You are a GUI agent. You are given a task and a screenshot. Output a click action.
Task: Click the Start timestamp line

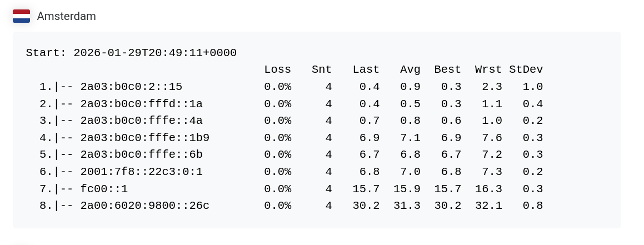click(132, 53)
